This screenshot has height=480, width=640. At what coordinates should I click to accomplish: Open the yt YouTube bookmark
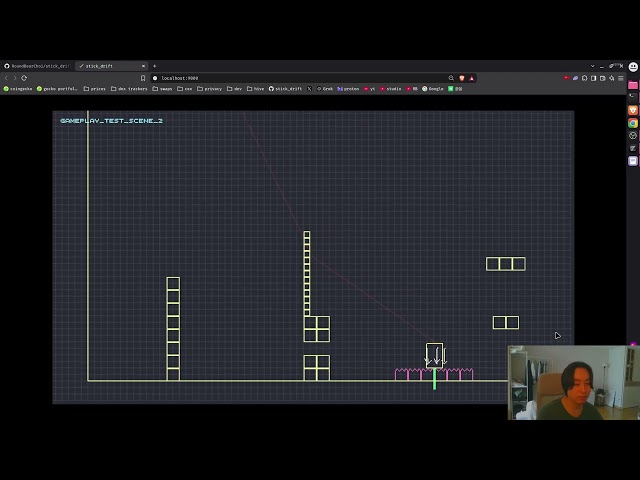click(369, 89)
